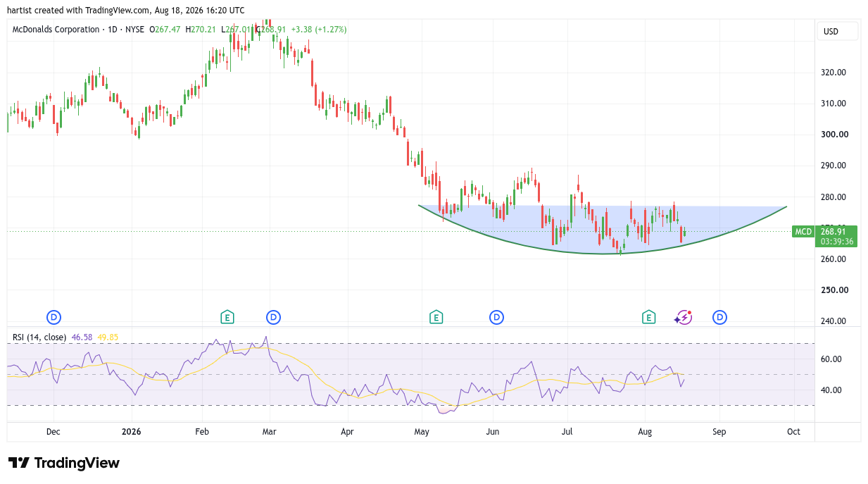868x484 pixels.
Task: Click the RSI average value 49.85
Action: [108, 337]
